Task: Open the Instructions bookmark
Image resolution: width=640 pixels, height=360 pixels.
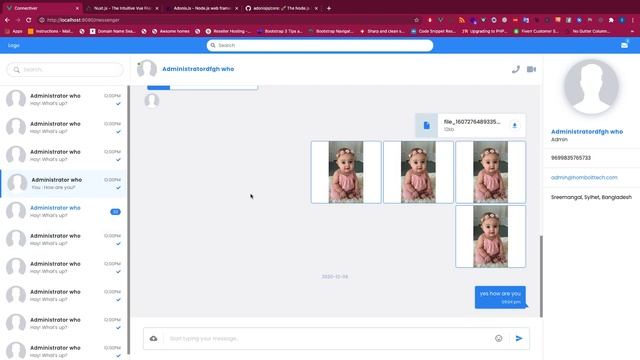Action: coord(51,31)
